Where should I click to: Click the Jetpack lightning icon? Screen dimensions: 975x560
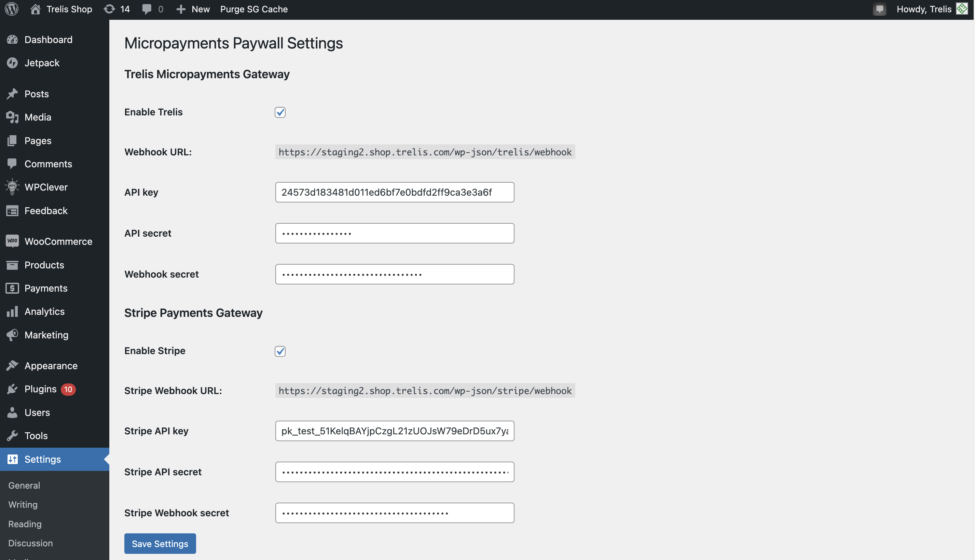(12, 63)
